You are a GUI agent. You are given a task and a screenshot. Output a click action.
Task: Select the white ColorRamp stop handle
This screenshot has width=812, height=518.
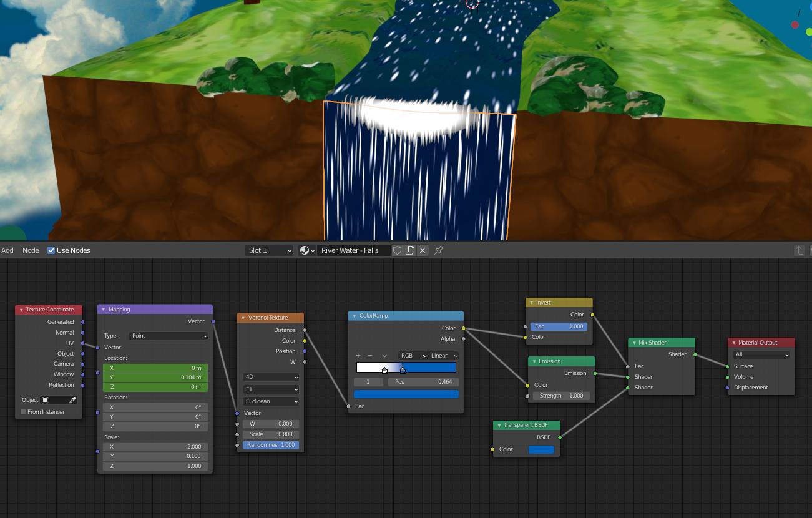(384, 370)
